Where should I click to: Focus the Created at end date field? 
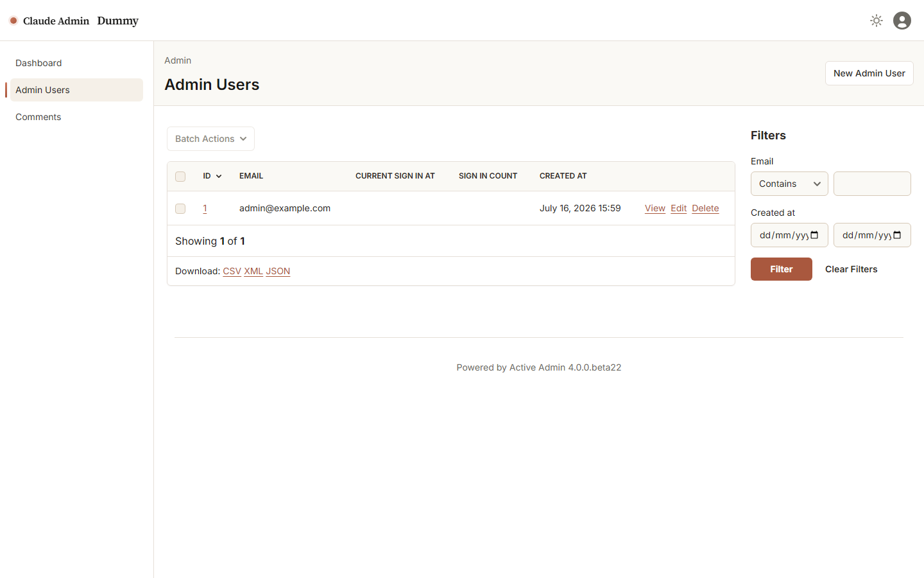[x=872, y=235]
